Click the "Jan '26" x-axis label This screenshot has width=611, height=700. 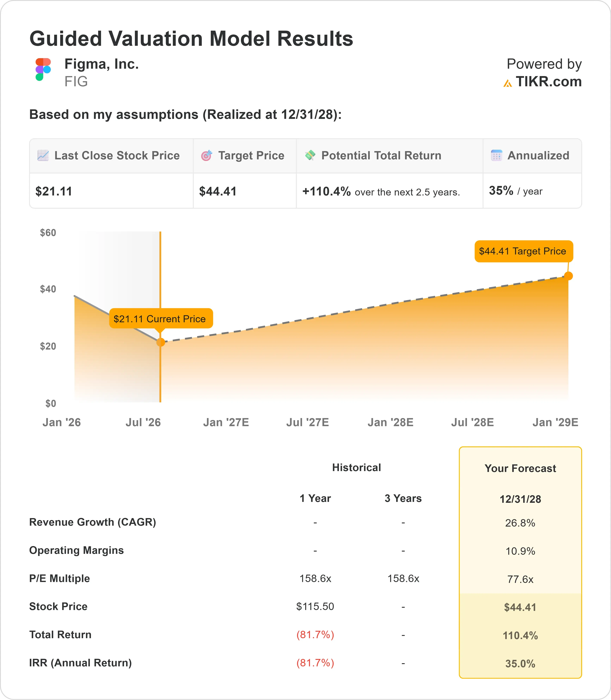click(x=62, y=423)
